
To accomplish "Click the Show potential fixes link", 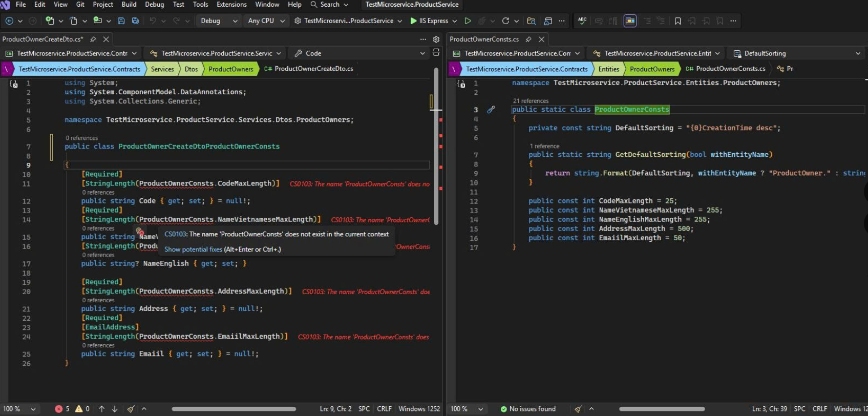I will tap(193, 249).
